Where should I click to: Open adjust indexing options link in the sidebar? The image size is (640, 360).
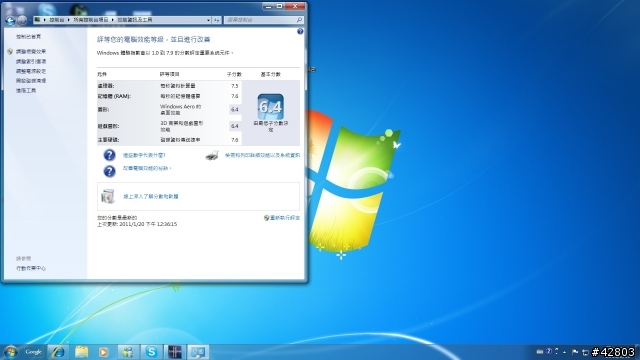pos(31,61)
